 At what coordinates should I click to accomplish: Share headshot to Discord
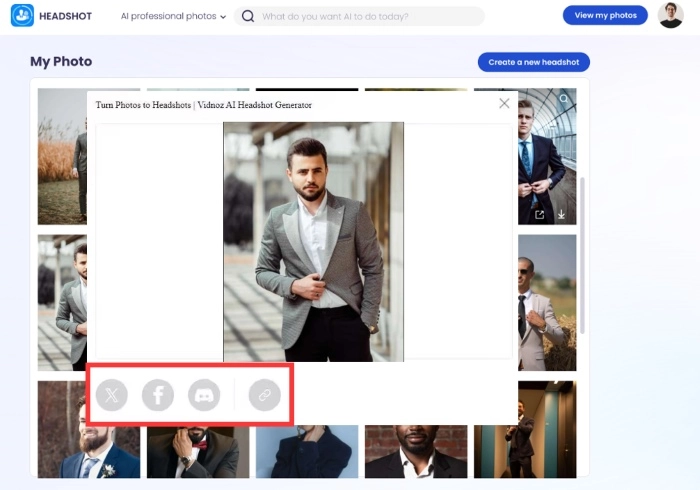(204, 395)
